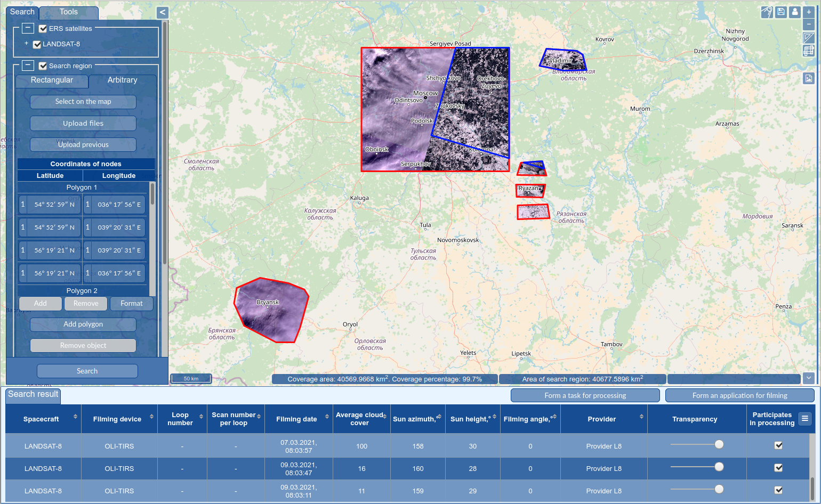Collapse the left search side panel
Image resolution: width=821 pixels, height=504 pixels.
pyautogui.click(x=163, y=12)
